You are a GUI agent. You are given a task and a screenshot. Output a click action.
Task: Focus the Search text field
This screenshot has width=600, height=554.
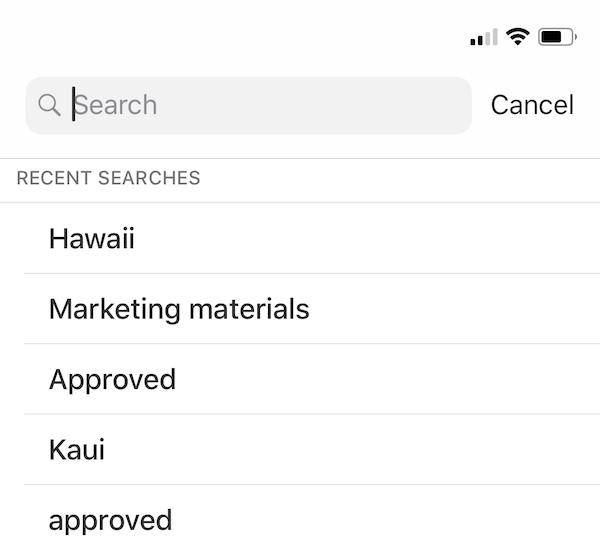pos(249,106)
